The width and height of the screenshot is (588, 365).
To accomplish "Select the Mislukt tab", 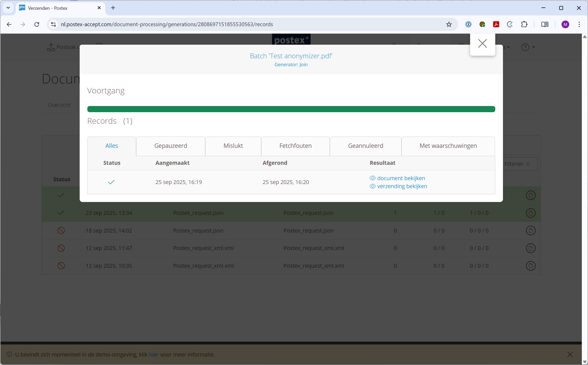I will pos(233,146).
